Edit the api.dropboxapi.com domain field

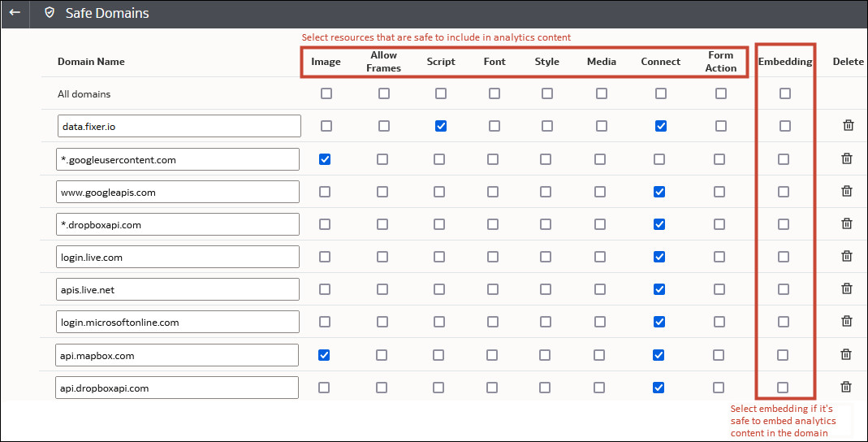point(177,388)
